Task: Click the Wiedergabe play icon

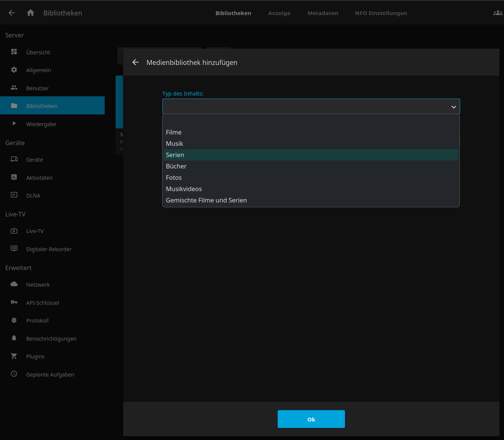Action: [x=14, y=124]
